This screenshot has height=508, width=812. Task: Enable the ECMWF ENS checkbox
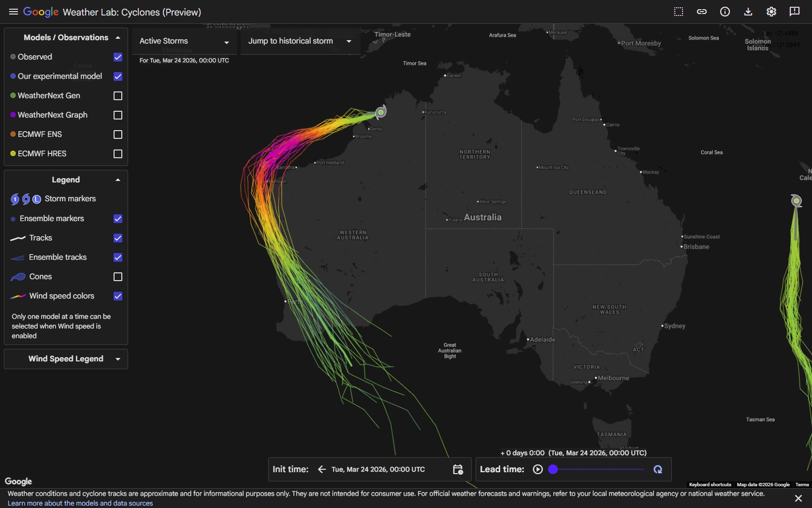[118, 134]
